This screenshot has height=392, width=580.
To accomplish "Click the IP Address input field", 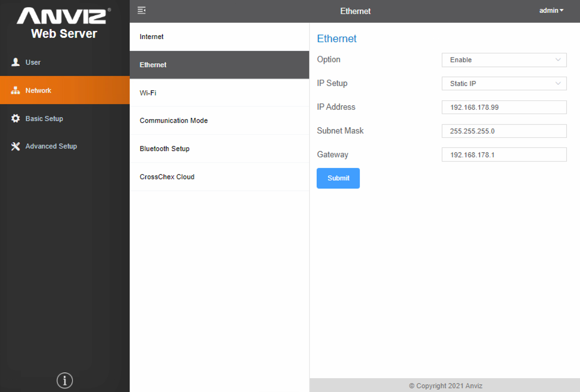I will coord(504,107).
